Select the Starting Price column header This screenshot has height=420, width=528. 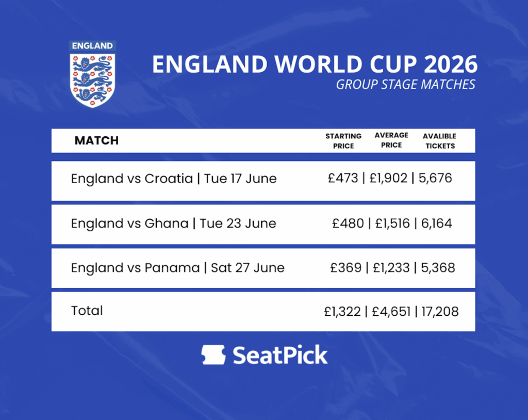point(343,141)
